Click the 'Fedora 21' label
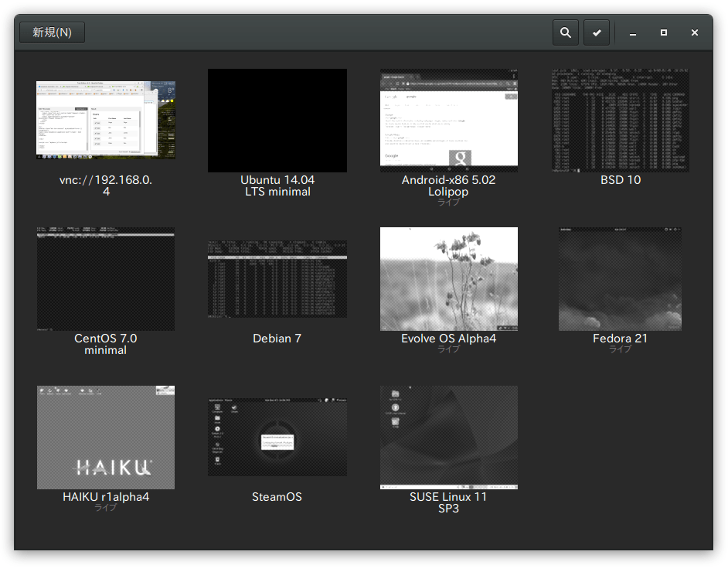 point(621,339)
